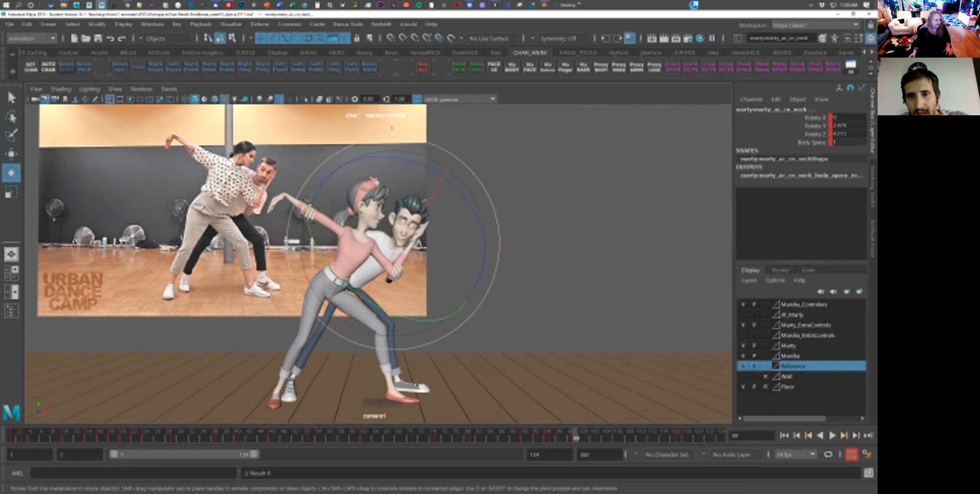Toggle playback P of Marty layer
Screen dimensions: 980x494
(x=754, y=346)
